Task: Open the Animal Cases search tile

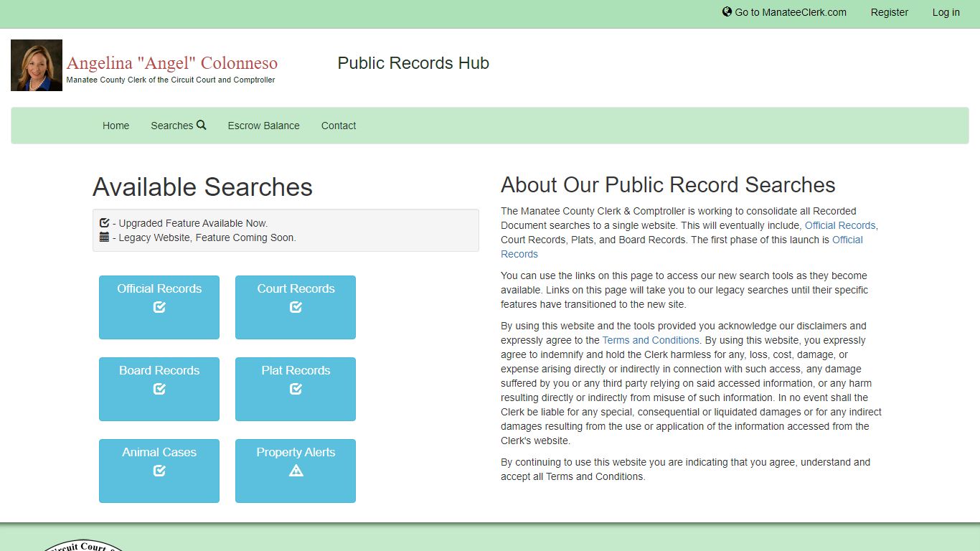Action: (x=159, y=471)
